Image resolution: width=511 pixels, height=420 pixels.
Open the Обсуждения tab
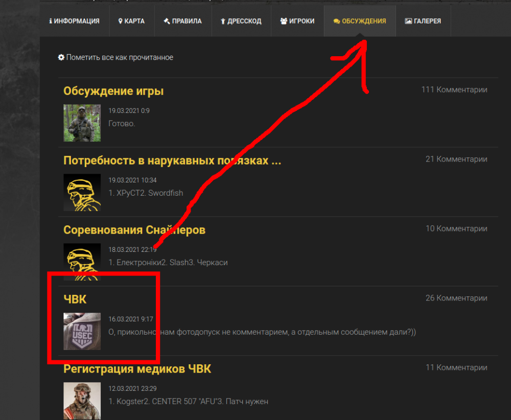click(360, 21)
